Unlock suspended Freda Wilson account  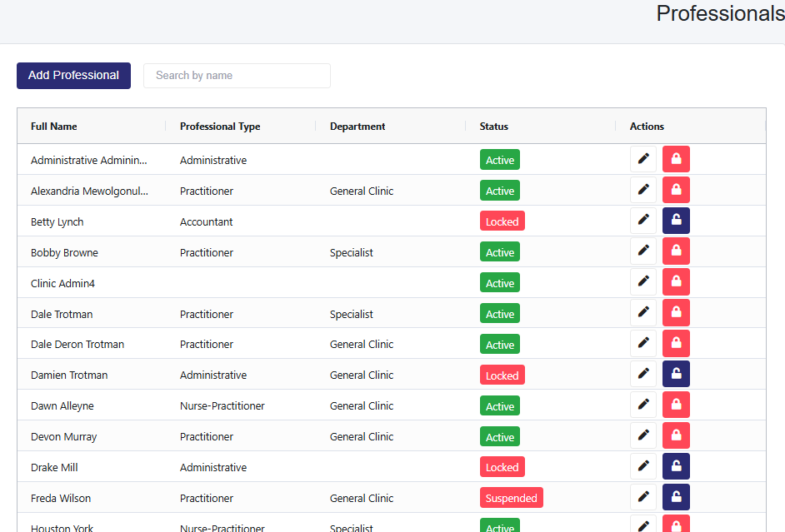point(676,498)
